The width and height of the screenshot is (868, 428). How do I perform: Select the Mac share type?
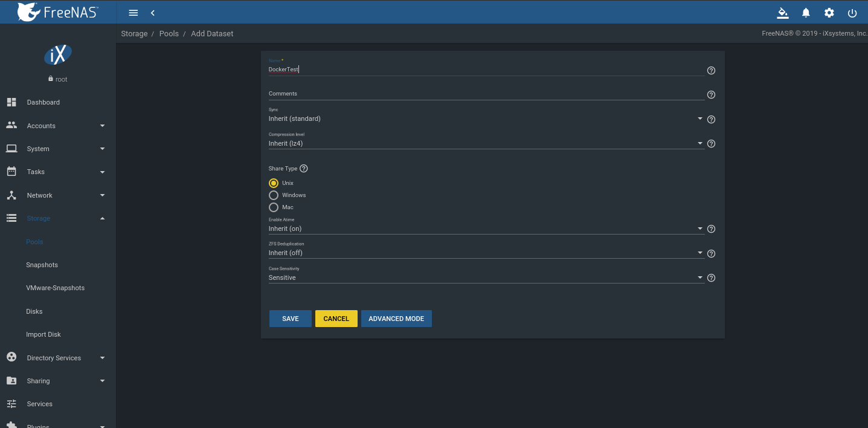pyautogui.click(x=274, y=207)
